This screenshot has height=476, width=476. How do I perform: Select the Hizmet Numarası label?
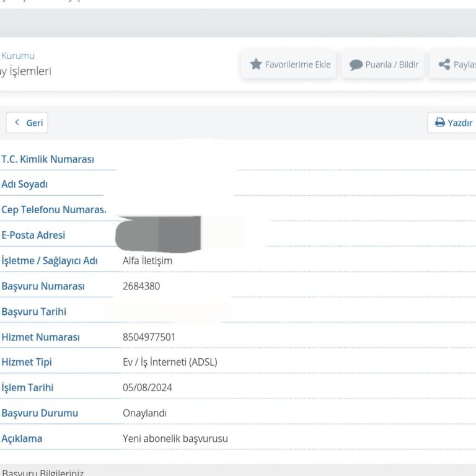point(41,337)
